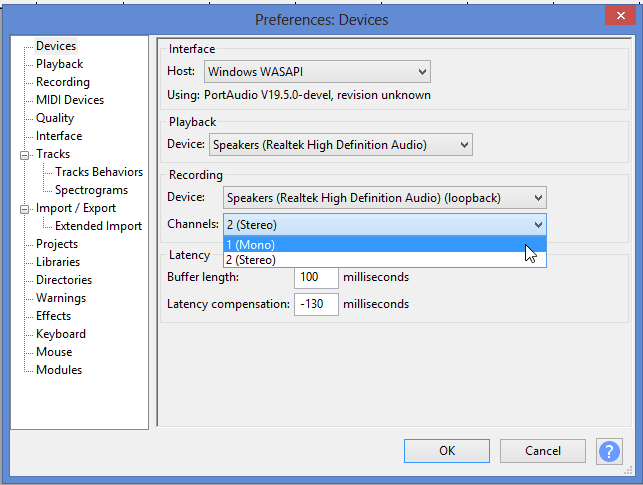Collapse the Tracks tree node

click(24, 155)
